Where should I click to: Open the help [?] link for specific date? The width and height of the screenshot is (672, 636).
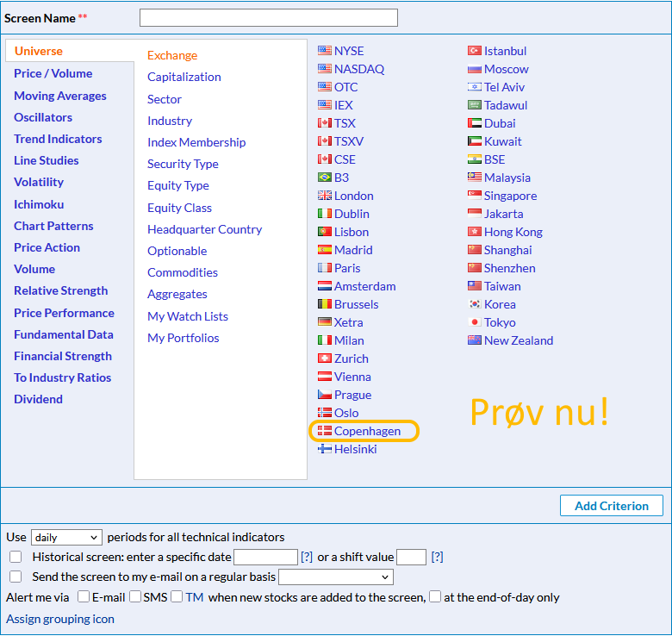(307, 557)
